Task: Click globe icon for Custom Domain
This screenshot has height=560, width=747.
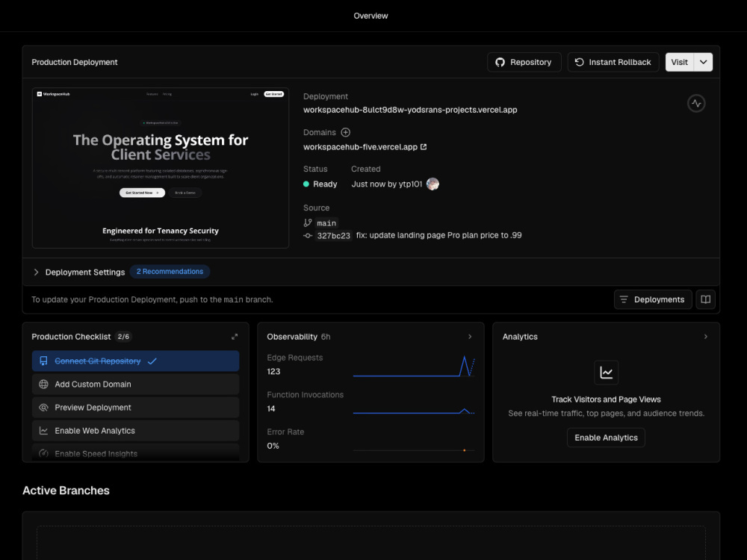Action: [x=43, y=385]
